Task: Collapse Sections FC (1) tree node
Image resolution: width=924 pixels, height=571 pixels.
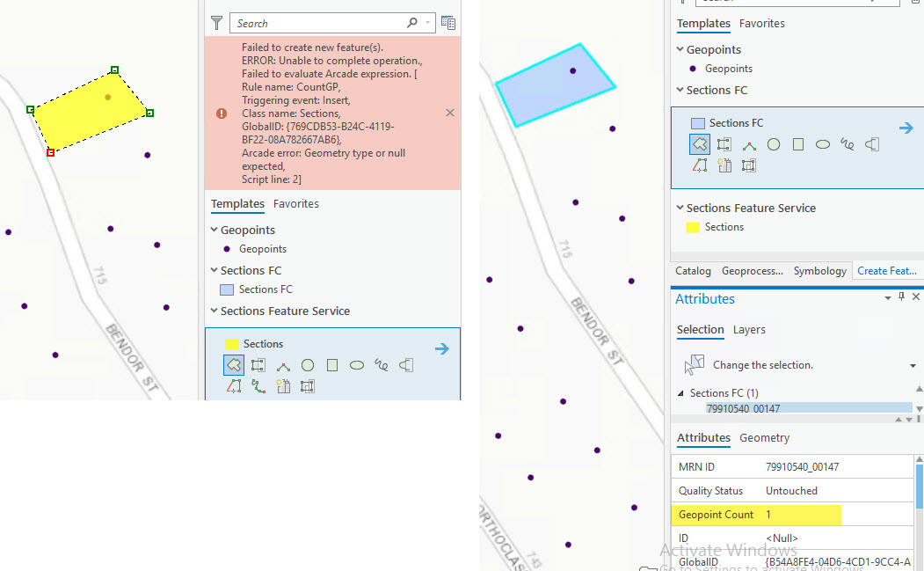Action: 681,393
